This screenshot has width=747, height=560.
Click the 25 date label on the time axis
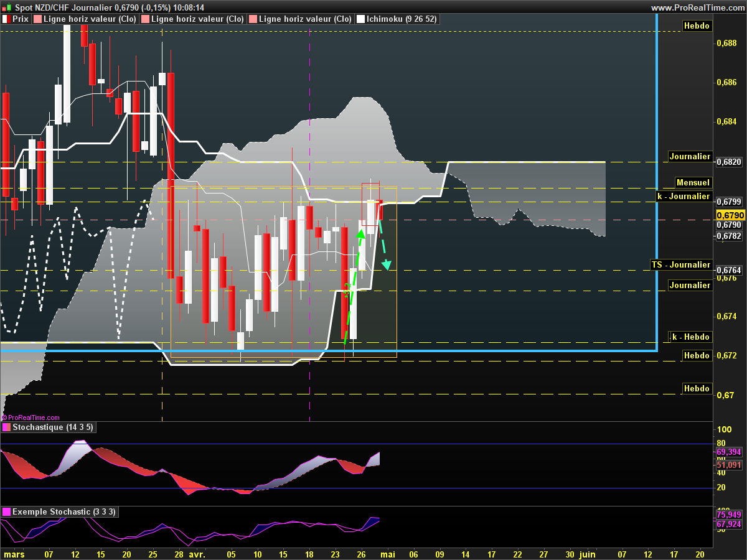click(153, 554)
